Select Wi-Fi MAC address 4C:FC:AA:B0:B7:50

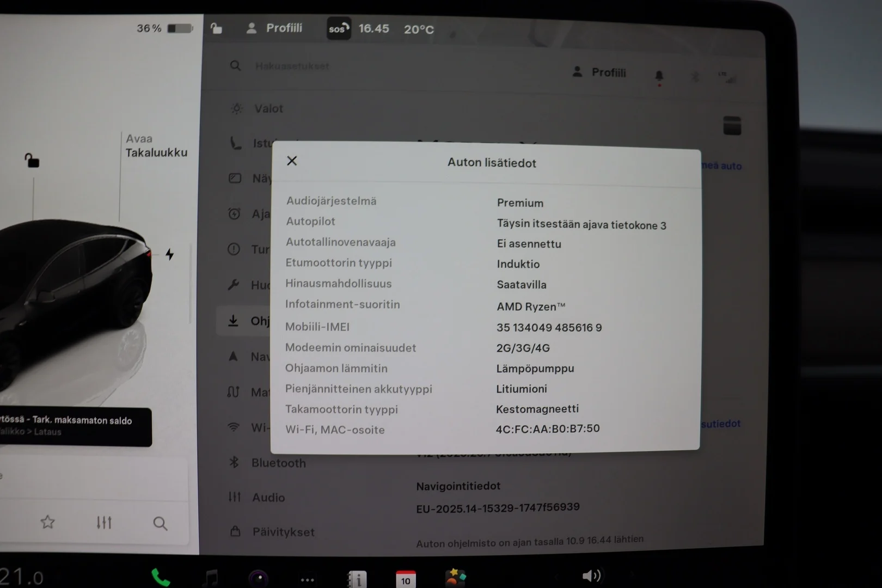[548, 428]
